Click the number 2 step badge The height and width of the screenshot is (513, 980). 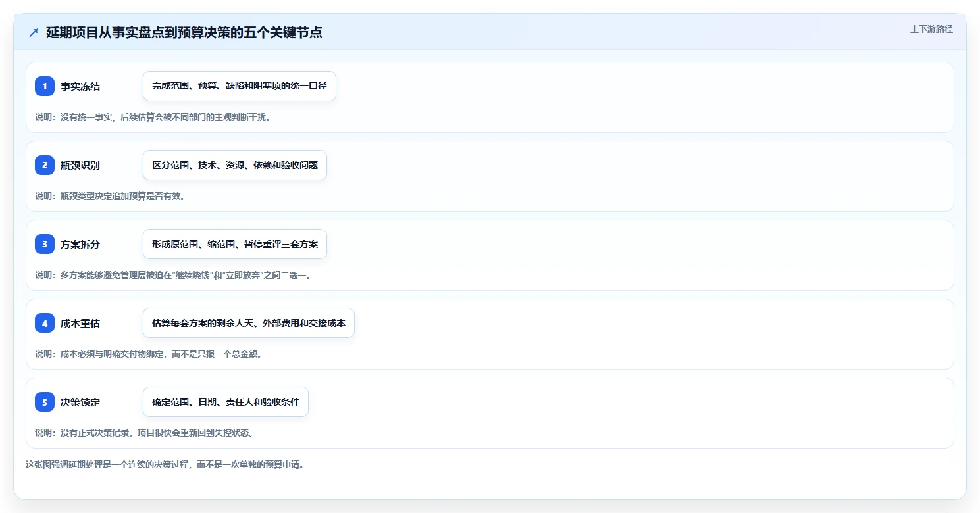[45, 165]
